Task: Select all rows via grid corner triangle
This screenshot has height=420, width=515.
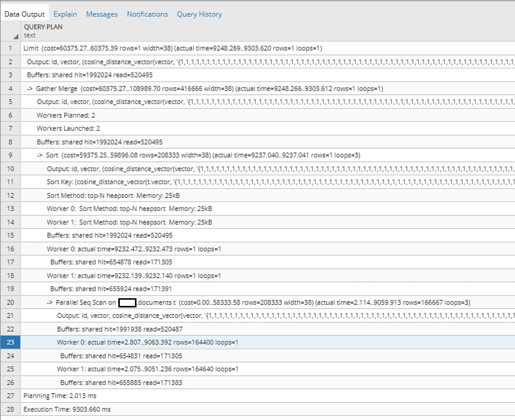Action: tap(16, 36)
